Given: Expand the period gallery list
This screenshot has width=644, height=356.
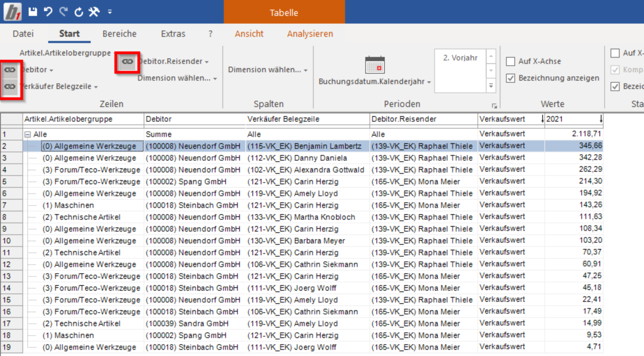Looking at the screenshot, I should 491,86.
